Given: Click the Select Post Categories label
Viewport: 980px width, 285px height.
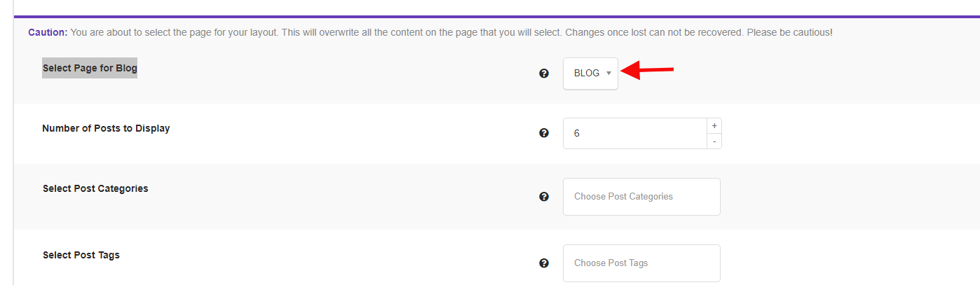Looking at the screenshot, I should point(95,188).
